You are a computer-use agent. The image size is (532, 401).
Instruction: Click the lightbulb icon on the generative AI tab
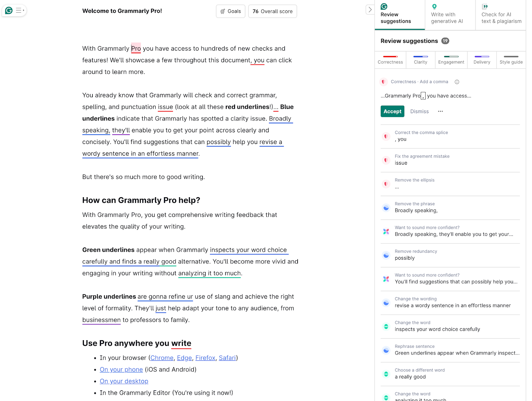[x=434, y=6]
